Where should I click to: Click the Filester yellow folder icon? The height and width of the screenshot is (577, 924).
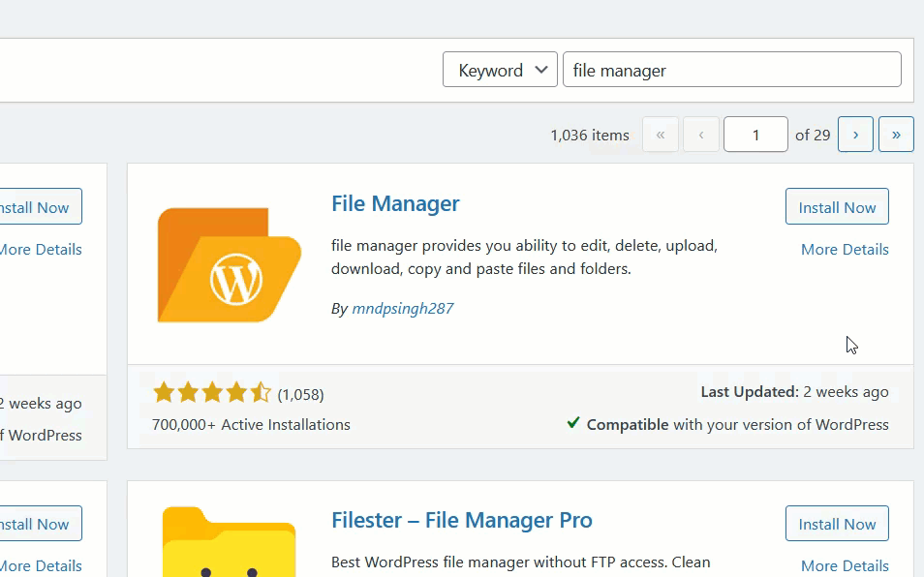click(230, 542)
